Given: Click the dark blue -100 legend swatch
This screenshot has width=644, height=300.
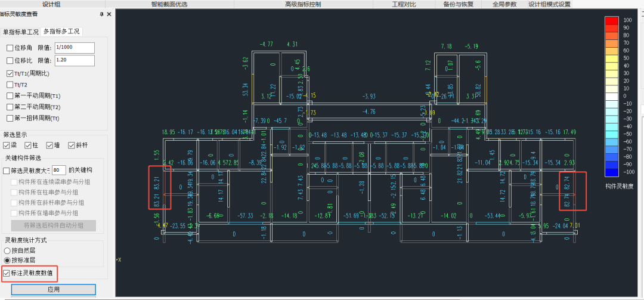Looking at the screenshot, I should point(611,172).
